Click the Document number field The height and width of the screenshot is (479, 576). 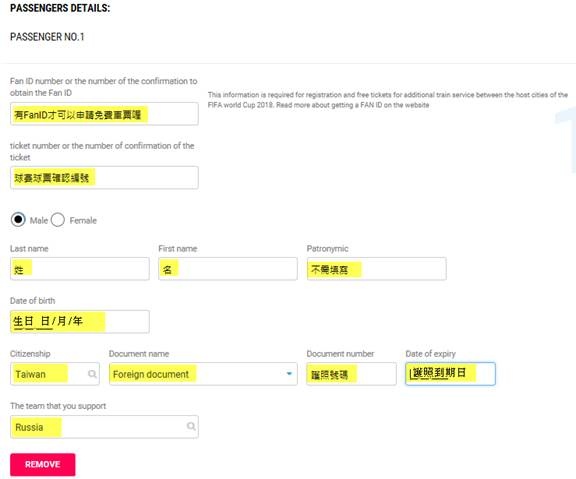coord(351,374)
